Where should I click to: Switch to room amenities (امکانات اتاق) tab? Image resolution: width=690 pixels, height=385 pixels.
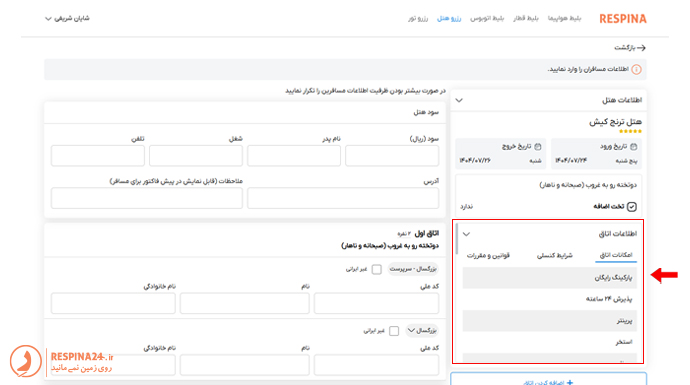click(616, 255)
